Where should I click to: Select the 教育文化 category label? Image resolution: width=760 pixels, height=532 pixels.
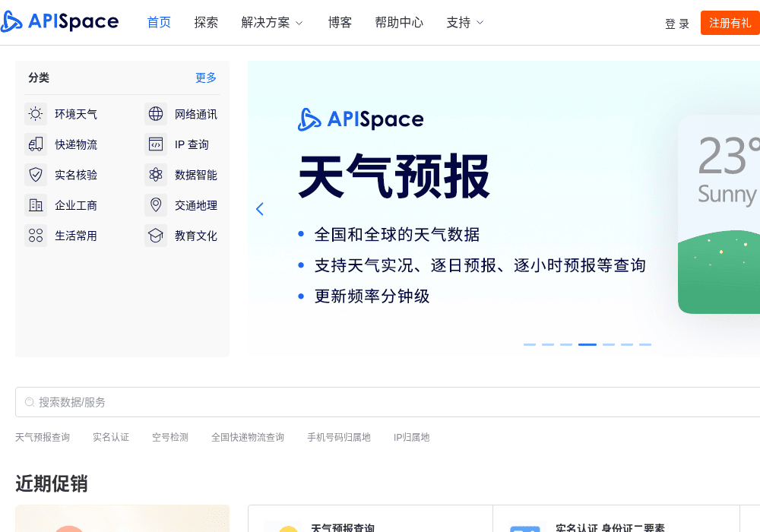(196, 236)
